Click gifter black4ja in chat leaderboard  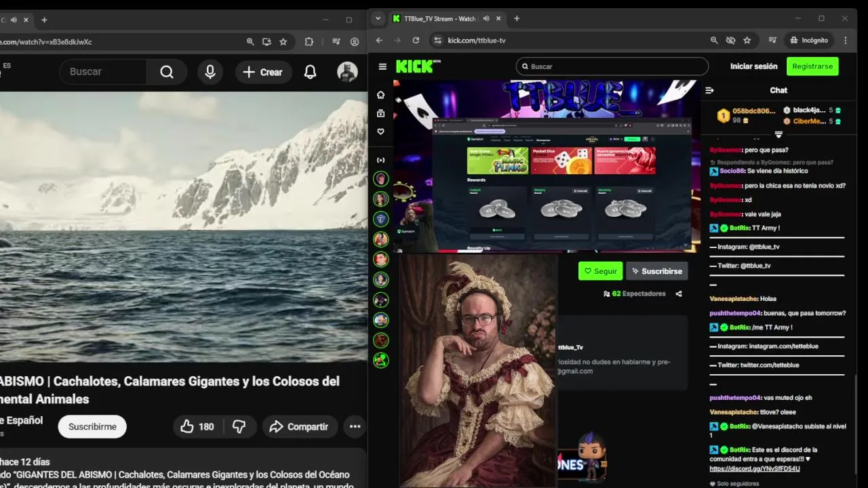(809, 110)
